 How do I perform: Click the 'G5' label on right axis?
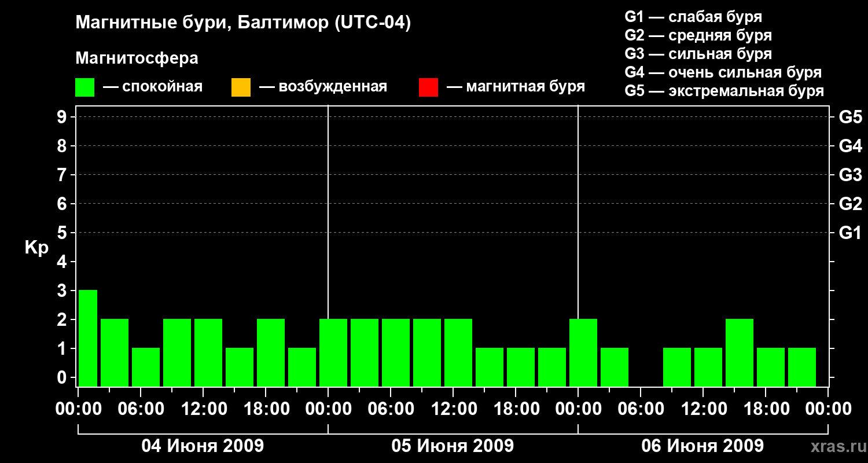pyautogui.click(x=850, y=117)
